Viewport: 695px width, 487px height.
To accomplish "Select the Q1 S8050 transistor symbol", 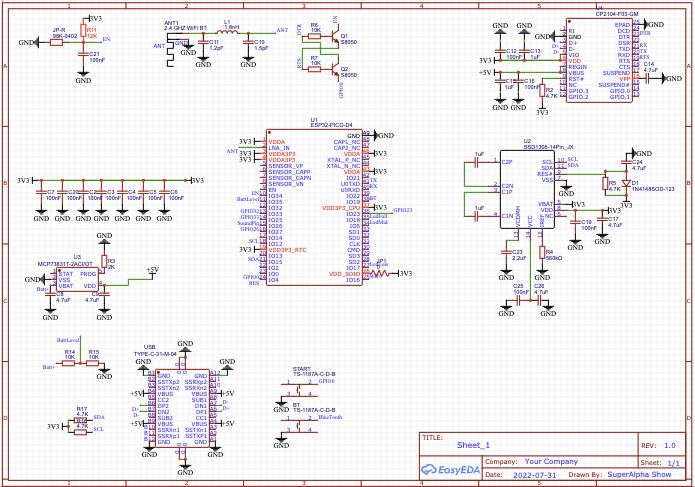I will point(334,35).
